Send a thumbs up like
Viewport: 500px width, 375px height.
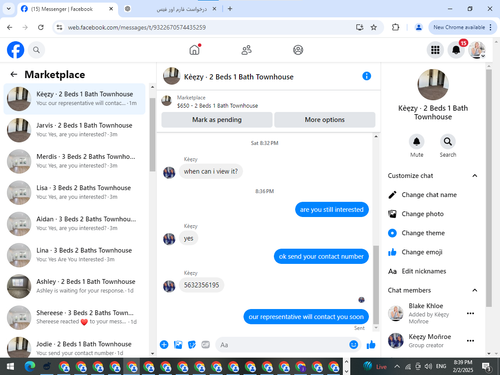(371, 345)
